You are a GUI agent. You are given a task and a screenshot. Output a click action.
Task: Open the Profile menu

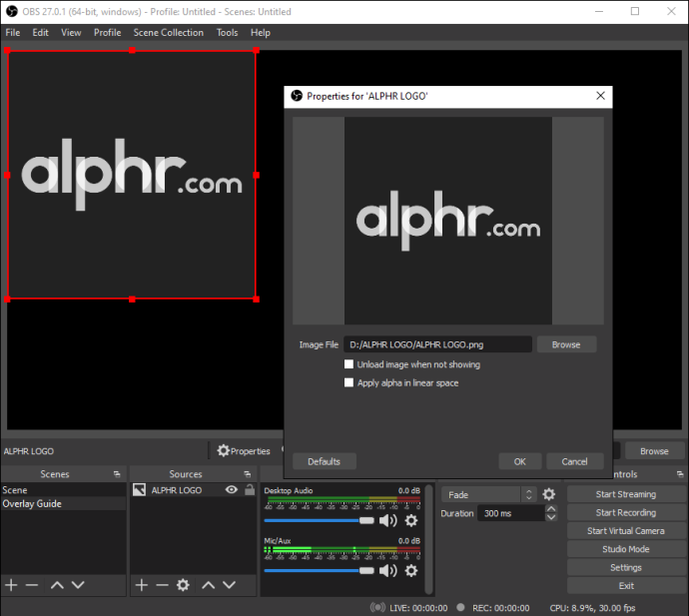pyautogui.click(x=107, y=33)
